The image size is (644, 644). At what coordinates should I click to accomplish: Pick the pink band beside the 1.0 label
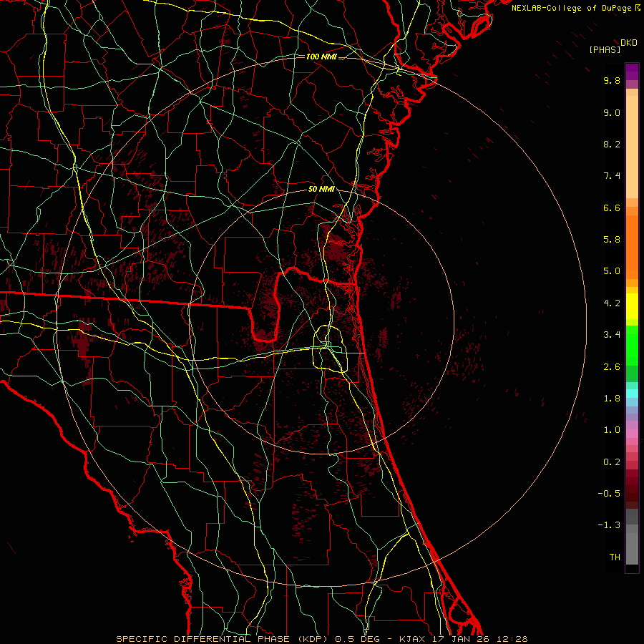tap(632, 433)
